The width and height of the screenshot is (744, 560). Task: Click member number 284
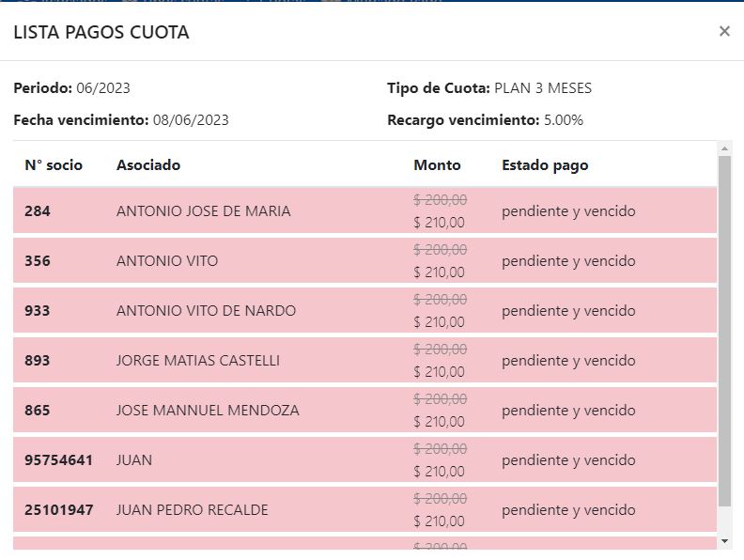click(x=38, y=211)
